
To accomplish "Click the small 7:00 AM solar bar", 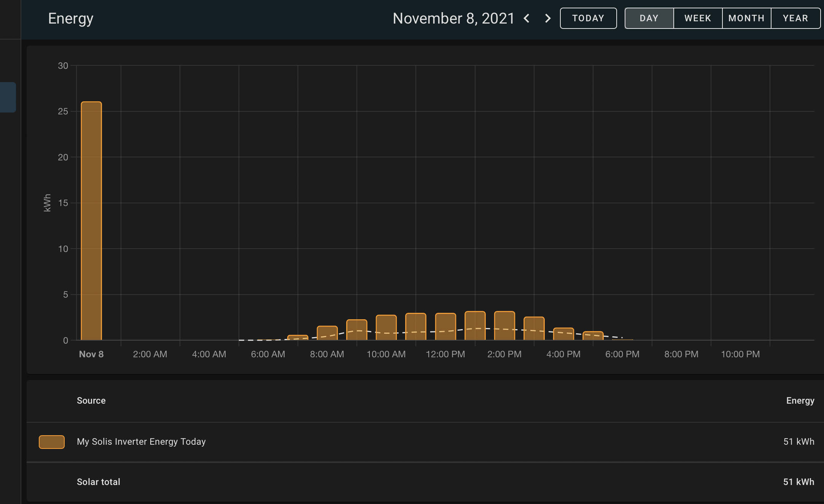I will tap(297, 338).
